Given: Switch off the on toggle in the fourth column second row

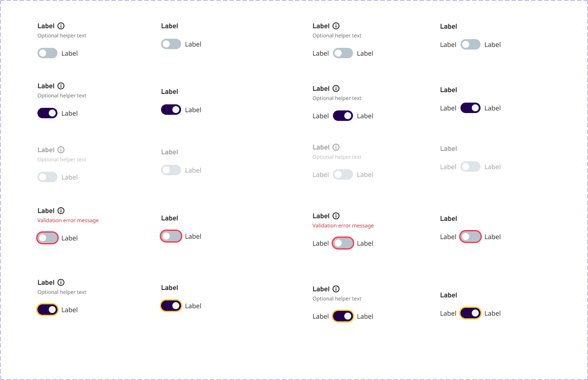Looking at the screenshot, I should (470, 108).
